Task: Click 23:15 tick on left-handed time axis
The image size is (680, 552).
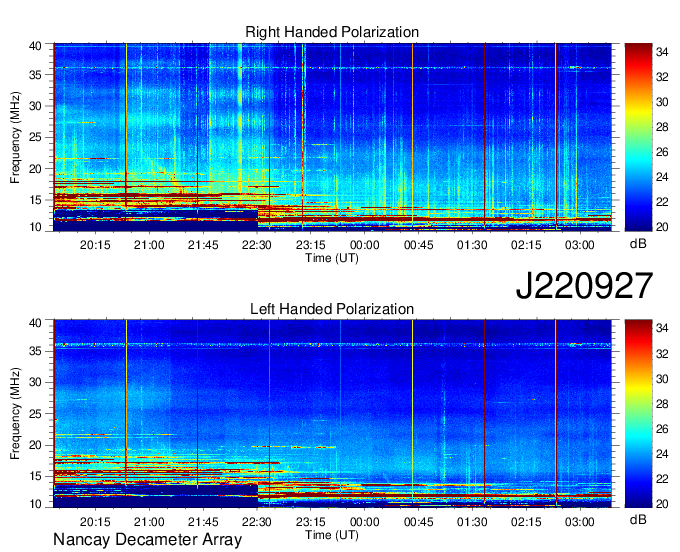Action: [x=311, y=522]
